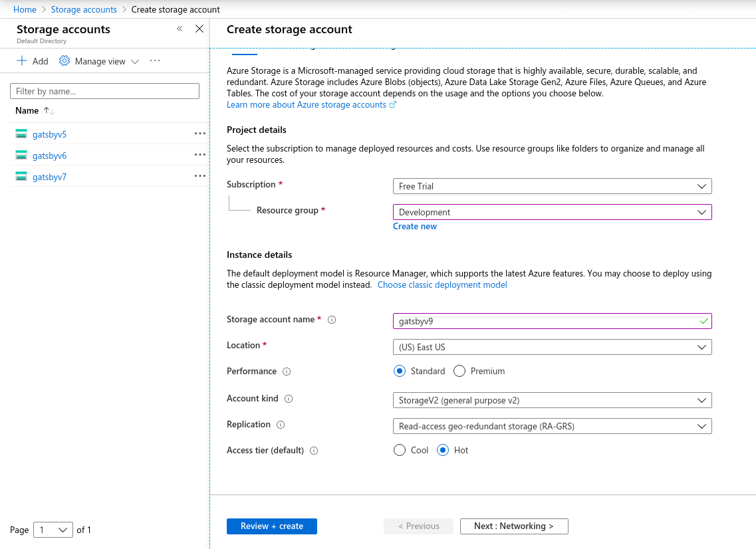Open context menu for gatsbyv6

(200, 155)
